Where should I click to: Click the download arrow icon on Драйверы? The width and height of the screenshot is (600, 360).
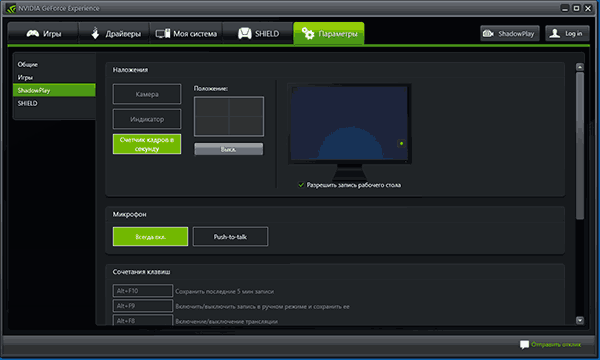[x=95, y=33]
